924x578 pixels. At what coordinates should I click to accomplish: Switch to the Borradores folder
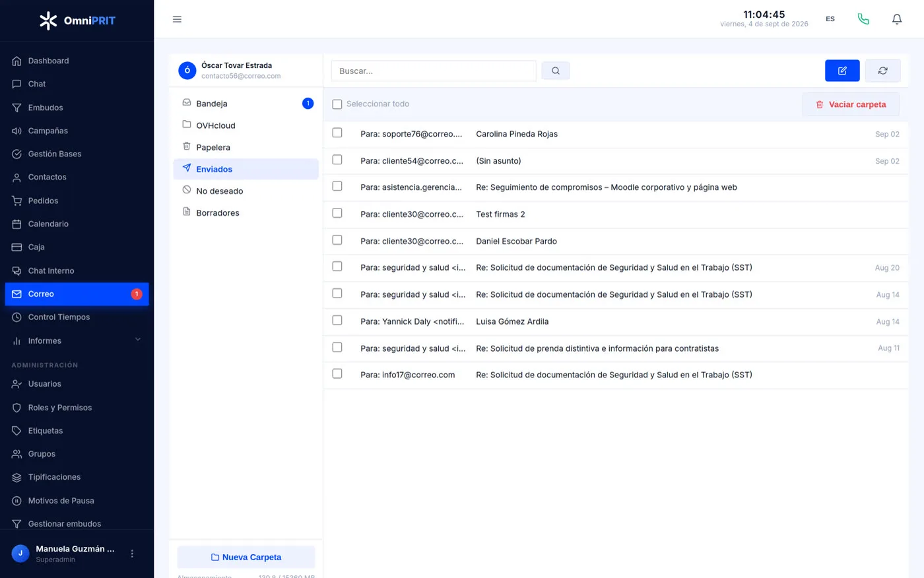pos(246,212)
